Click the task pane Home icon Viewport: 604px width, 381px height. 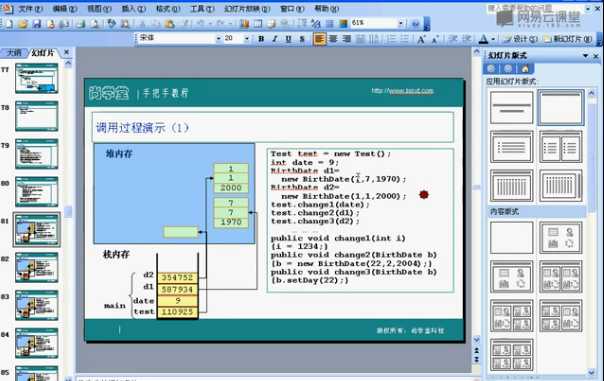pos(525,69)
